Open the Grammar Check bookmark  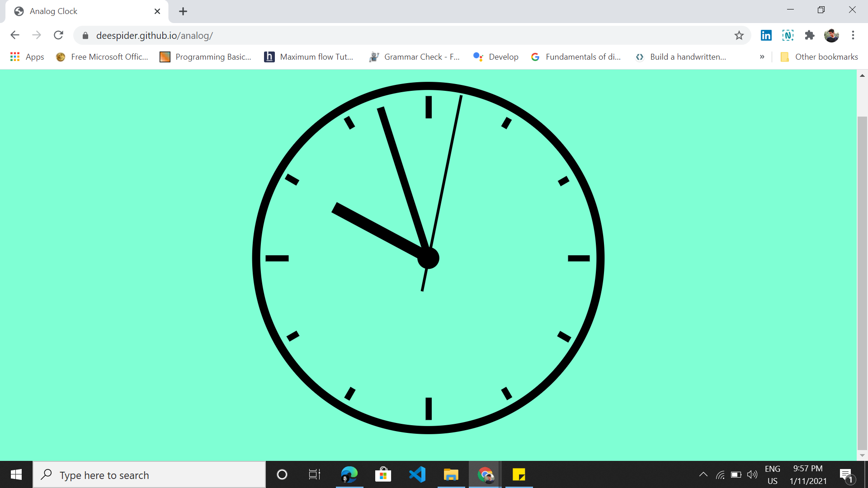[415, 56]
